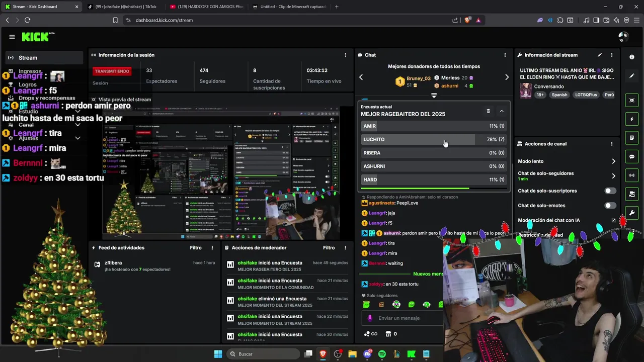This screenshot has height=362, width=644.
Task: Open Bruney_03 top donor profile
Action: tap(418, 78)
